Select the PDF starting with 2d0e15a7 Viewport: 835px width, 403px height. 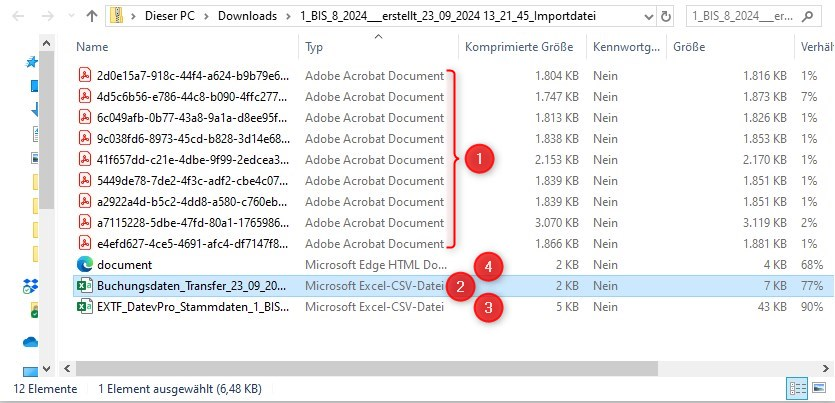point(192,75)
